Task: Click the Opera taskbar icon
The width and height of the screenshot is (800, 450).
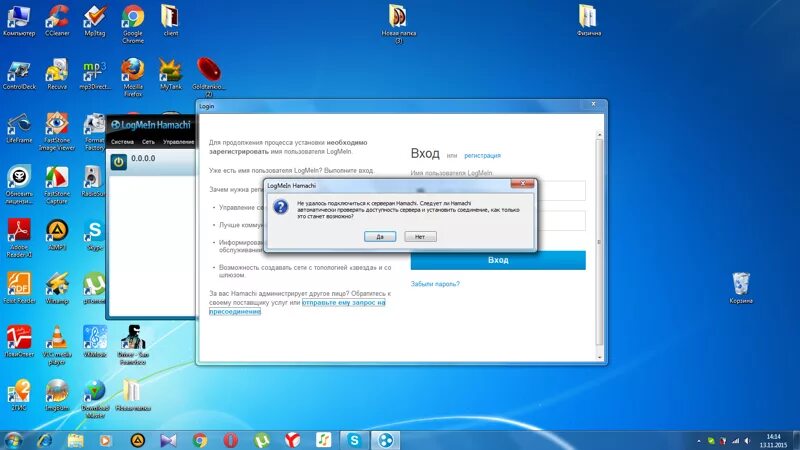Action: pos(231,440)
